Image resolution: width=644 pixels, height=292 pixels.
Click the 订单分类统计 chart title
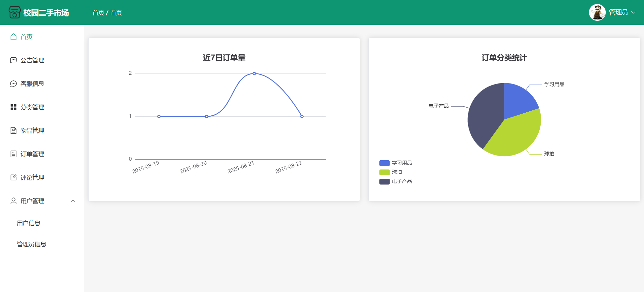coord(504,58)
